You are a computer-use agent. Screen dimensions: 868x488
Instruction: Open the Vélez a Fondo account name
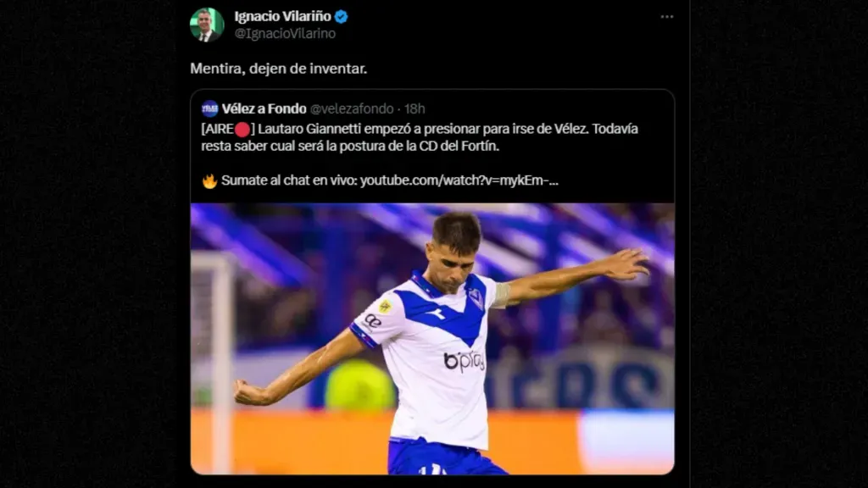[264, 108]
